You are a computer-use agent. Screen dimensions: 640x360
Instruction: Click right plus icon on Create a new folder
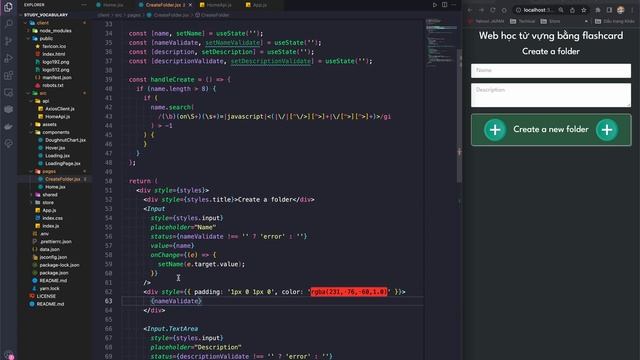(x=607, y=130)
